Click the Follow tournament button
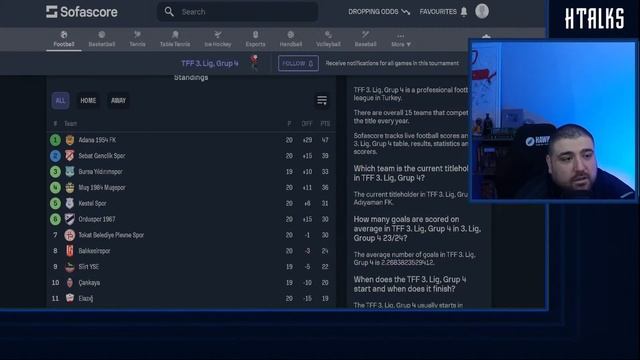This screenshot has height=360, width=640. [298, 63]
